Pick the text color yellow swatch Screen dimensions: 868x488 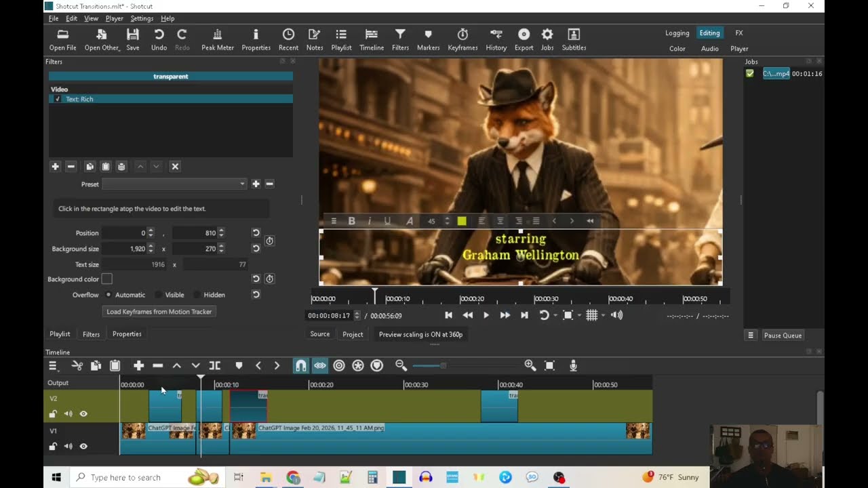462,221
